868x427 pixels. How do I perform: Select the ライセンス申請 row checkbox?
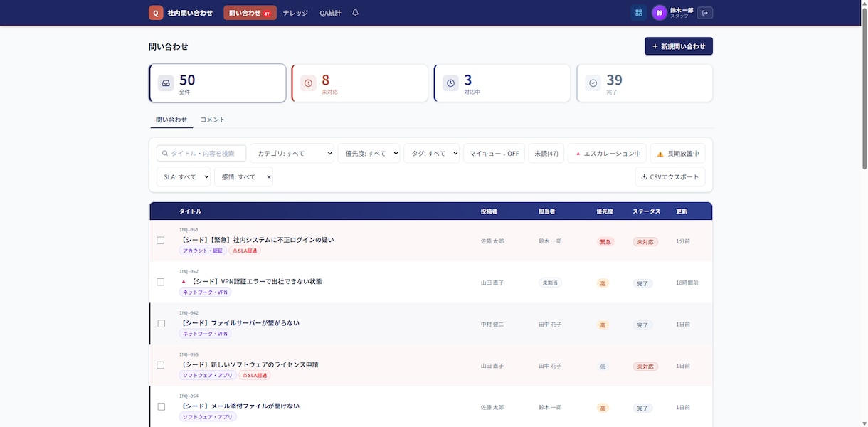tap(161, 365)
